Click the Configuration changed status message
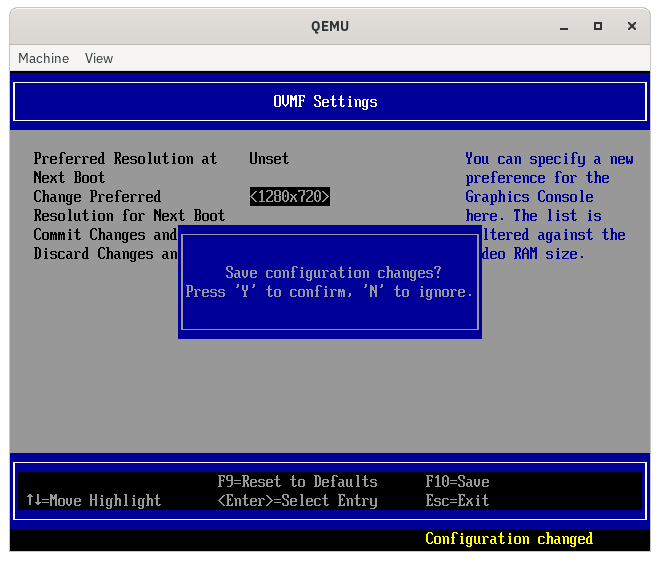 tap(509, 539)
